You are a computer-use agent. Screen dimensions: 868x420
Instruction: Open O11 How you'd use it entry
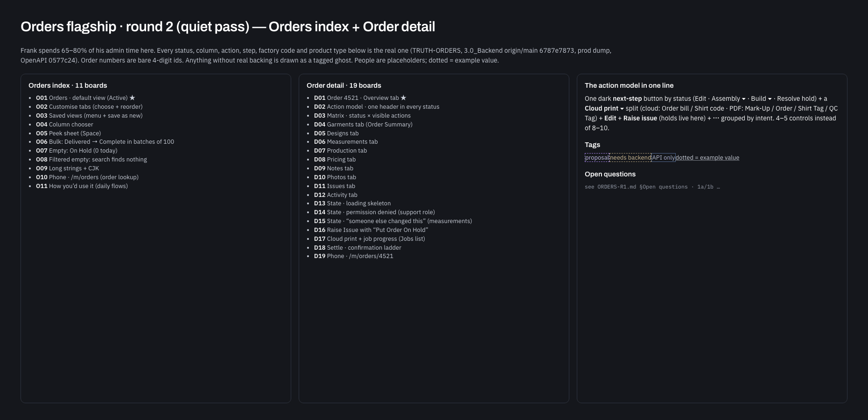pos(82,186)
